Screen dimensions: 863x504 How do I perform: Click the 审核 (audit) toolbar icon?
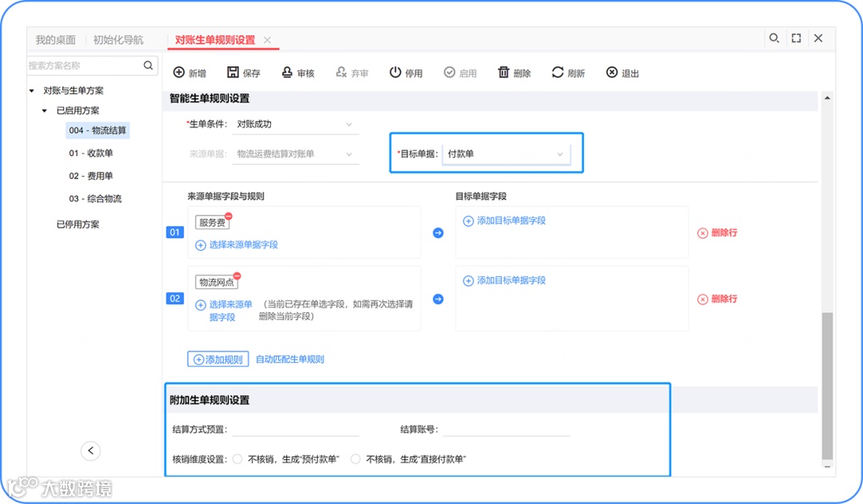[x=287, y=73]
